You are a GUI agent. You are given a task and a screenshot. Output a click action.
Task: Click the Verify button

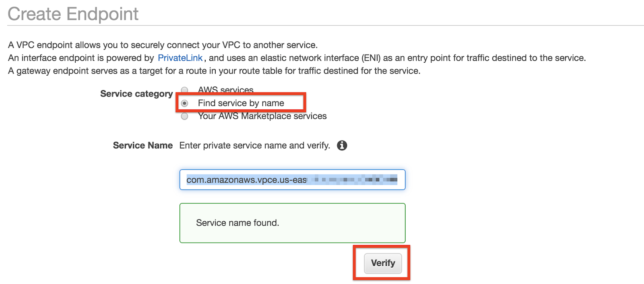tap(383, 263)
